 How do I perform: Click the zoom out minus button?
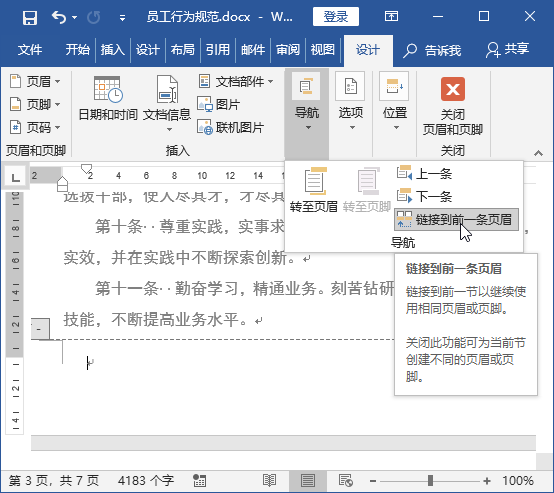373,481
